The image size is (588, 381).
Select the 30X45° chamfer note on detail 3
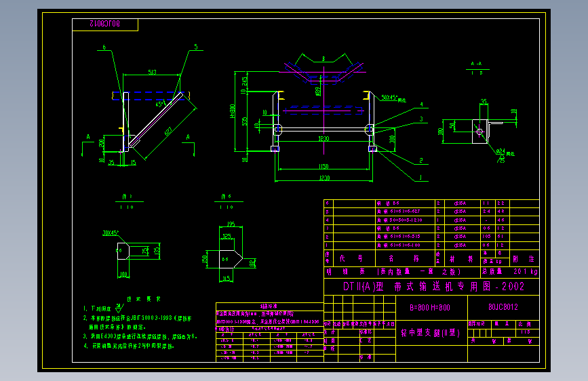pyautogui.click(x=111, y=233)
